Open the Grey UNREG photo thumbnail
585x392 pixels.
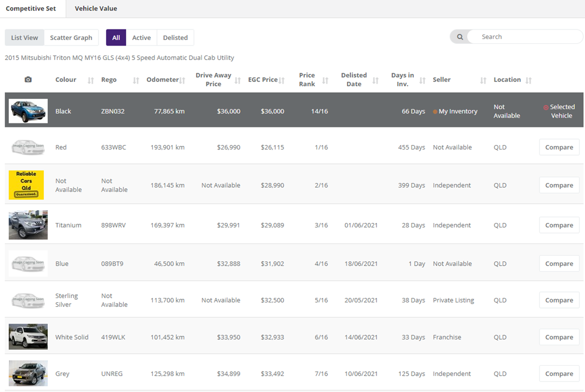point(28,373)
